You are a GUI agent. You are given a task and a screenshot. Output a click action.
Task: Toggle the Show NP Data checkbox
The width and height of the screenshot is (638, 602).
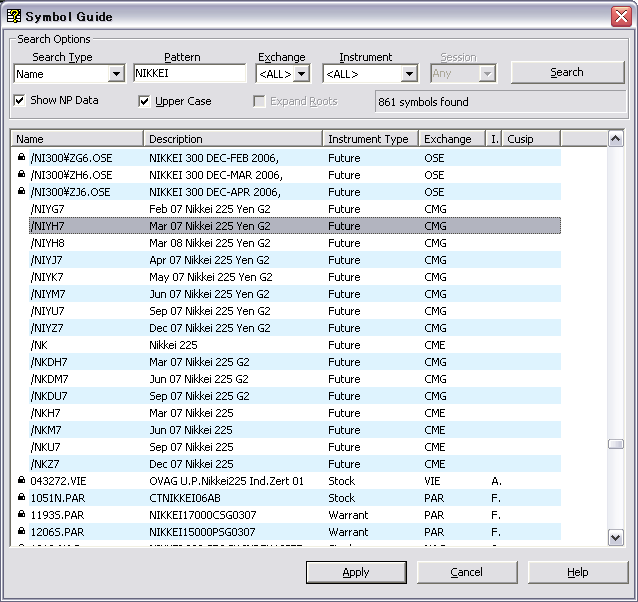pos(19,100)
